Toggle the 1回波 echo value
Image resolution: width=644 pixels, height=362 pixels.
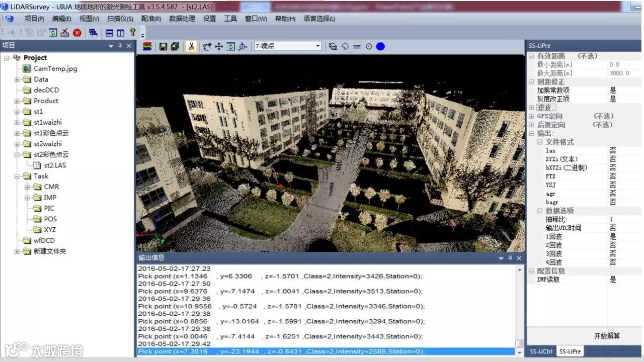pyautogui.click(x=625, y=236)
